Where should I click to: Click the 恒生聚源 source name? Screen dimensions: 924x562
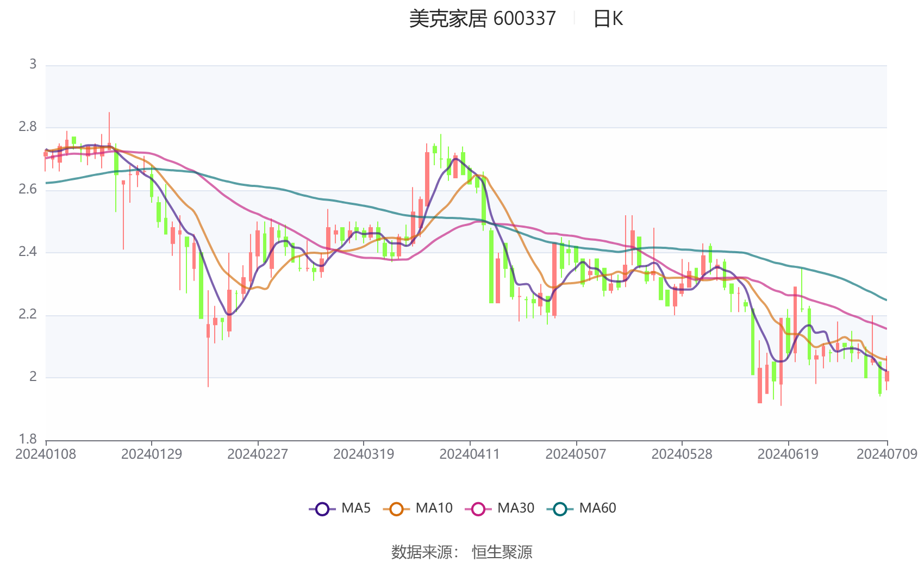point(502,552)
